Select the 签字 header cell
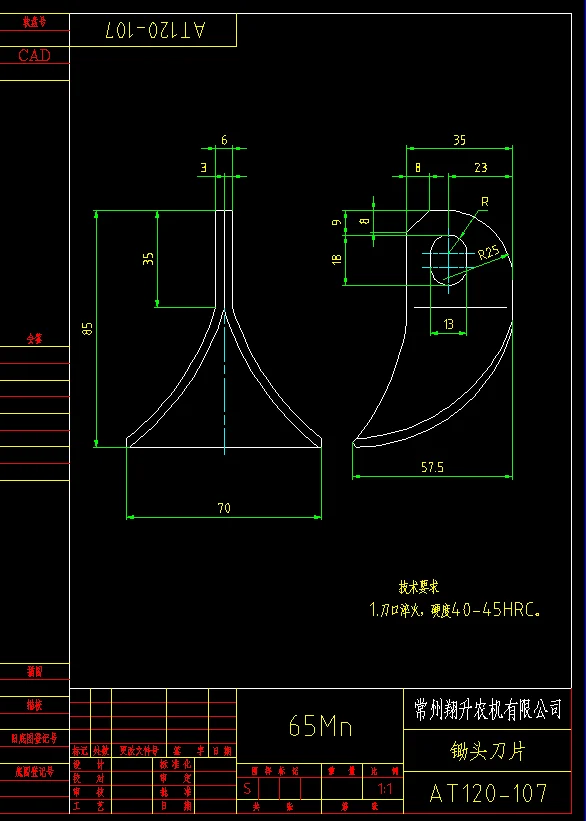Image resolution: width=586 pixels, height=821 pixels. point(187,751)
